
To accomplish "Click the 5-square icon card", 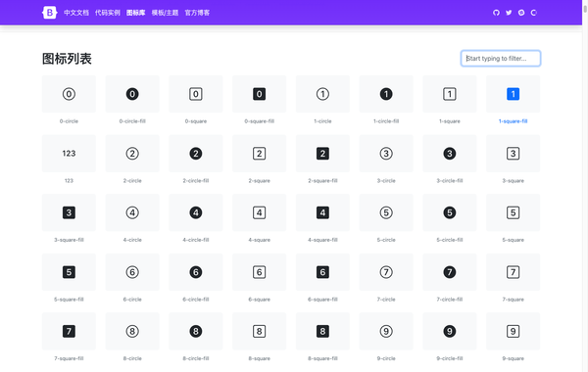I will (x=513, y=212).
